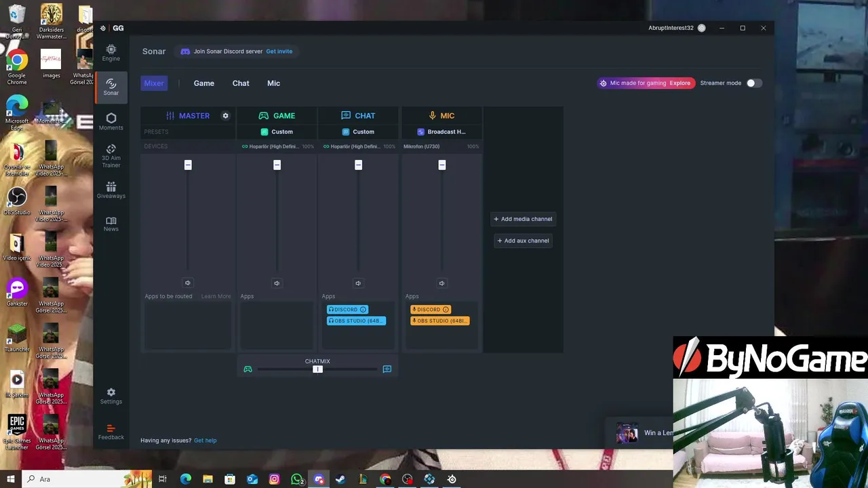Switch to the Mixer tab
The image size is (868, 488).
154,83
